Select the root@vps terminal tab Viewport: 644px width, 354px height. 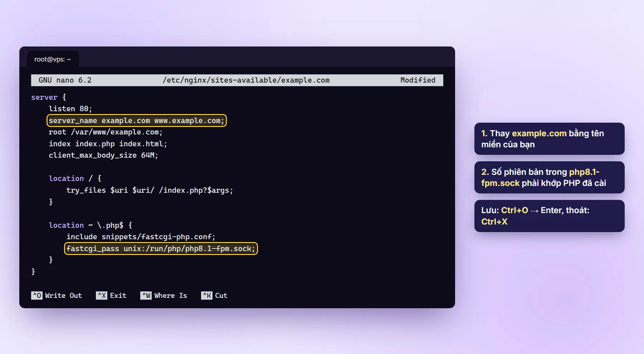[53, 59]
